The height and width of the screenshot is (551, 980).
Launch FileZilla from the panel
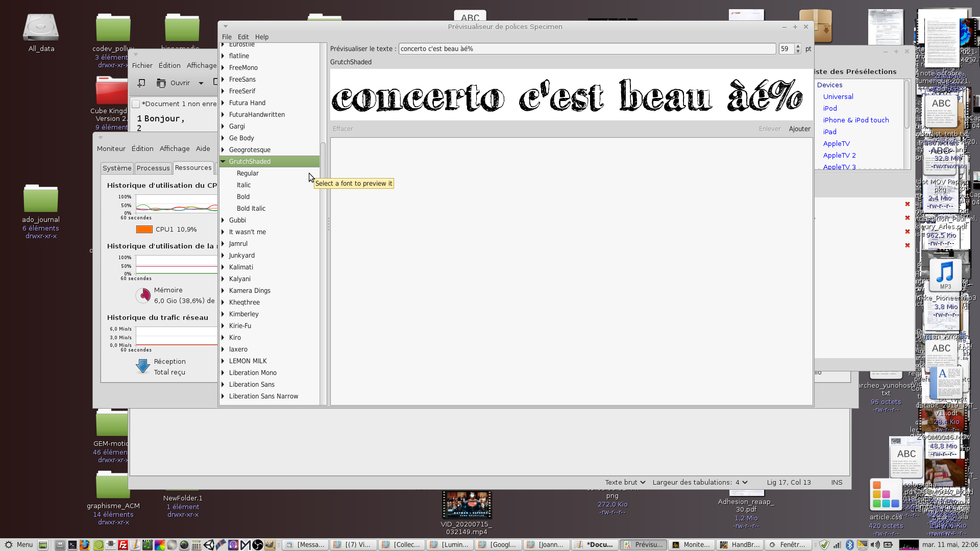point(123,545)
